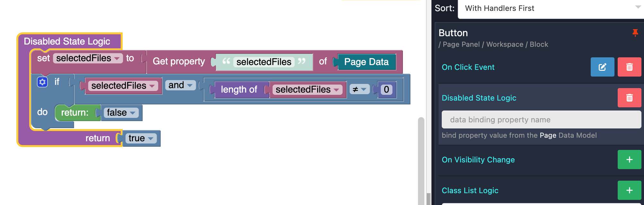644x205 pixels.
Task: Open the set selectedFiles variable dropdown
Action: [x=117, y=58]
